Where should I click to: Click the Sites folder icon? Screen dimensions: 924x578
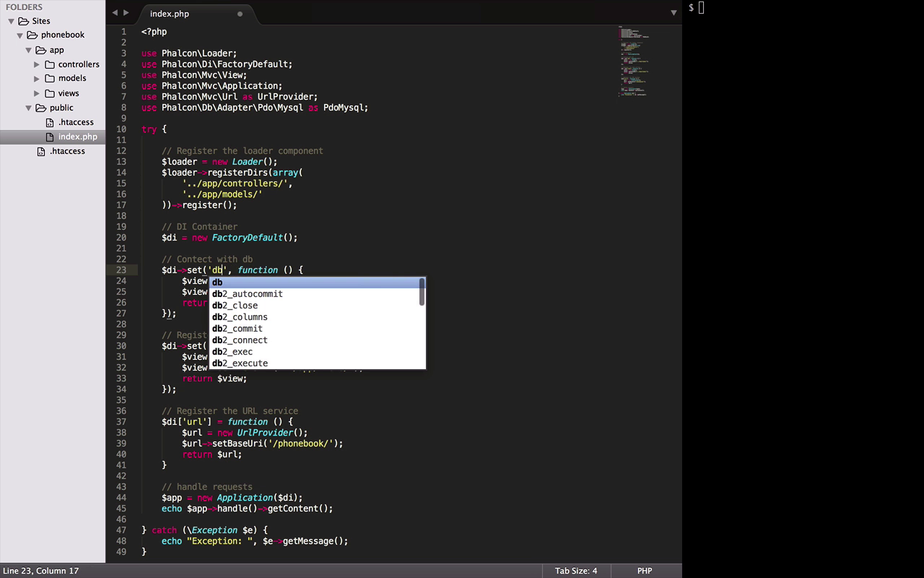(24, 21)
